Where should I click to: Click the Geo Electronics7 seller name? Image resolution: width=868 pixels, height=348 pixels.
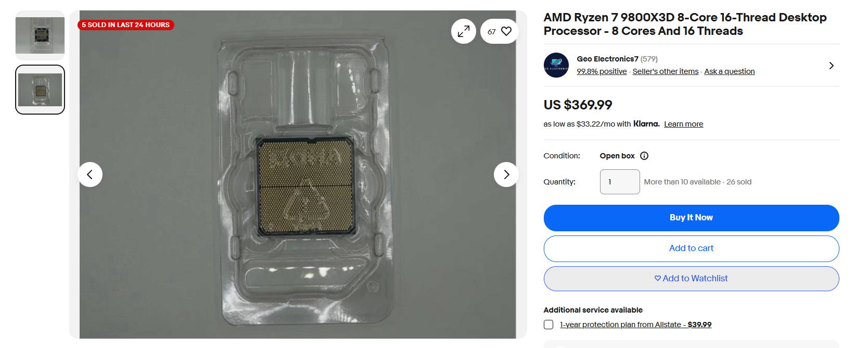(607, 59)
